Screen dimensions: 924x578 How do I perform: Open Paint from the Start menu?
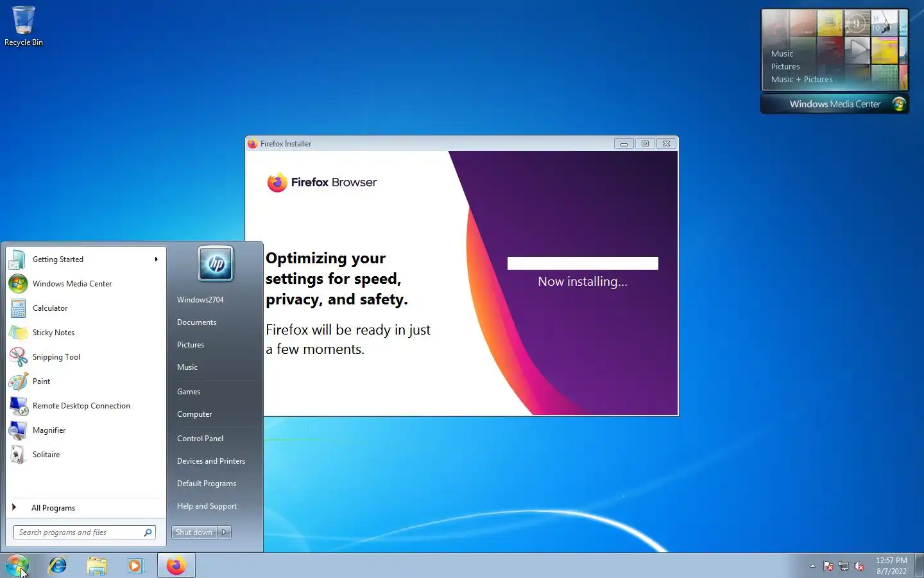pyautogui.click(x=86, y=381)
